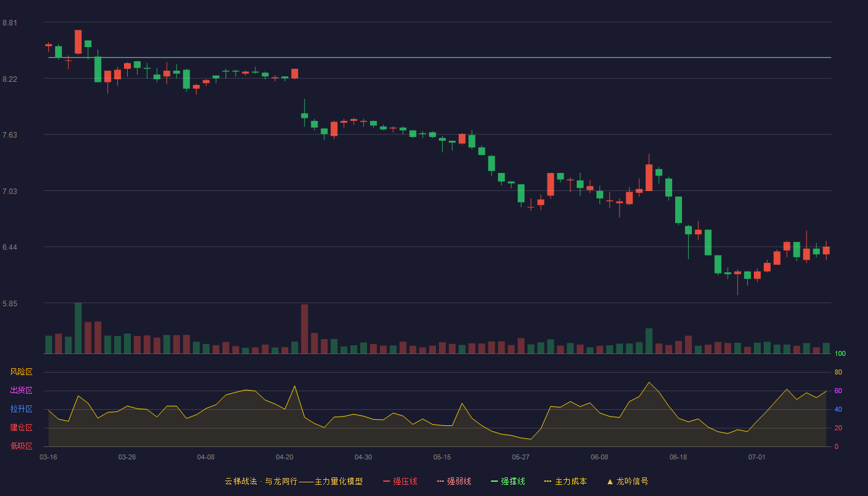Image resolution: width=868 pixels, height=496 pixels.
Task: Toggle the 龙吟信号 triangle legend entry
Action: pos(627,481)
